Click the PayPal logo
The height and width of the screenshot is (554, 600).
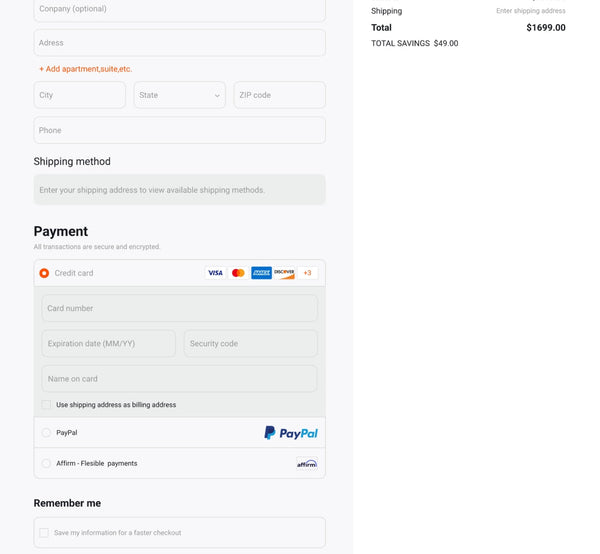[291, 433]
